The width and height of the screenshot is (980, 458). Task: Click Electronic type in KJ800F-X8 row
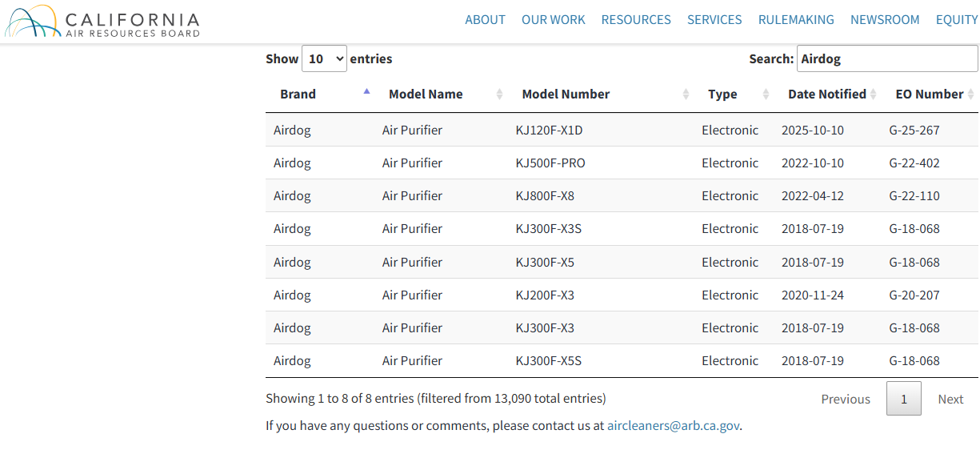pyautogui.click(x=730, y=195)
